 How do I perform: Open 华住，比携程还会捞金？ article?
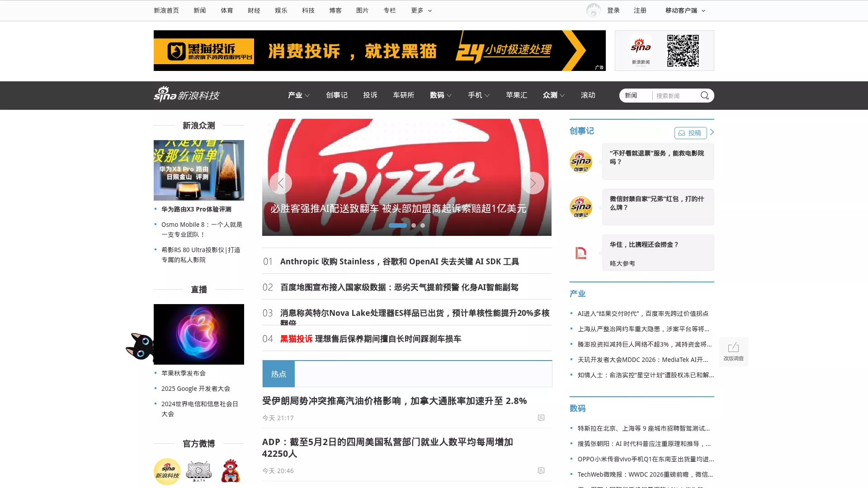[644, 244]
